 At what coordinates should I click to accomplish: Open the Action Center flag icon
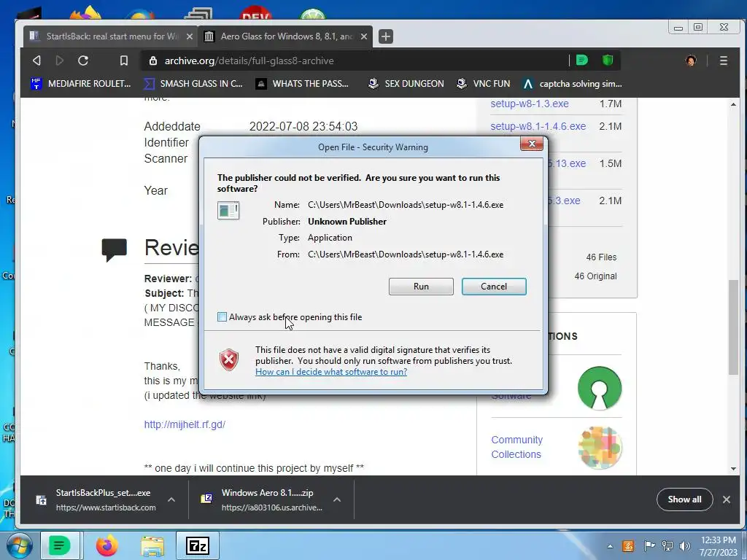[x=649, y=546]
